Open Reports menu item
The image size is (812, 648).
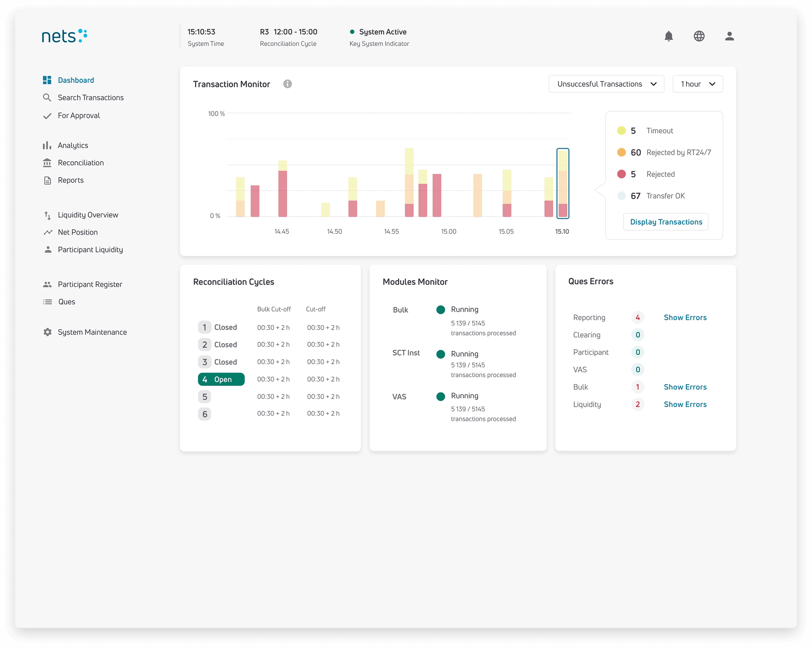pos(71,180)
